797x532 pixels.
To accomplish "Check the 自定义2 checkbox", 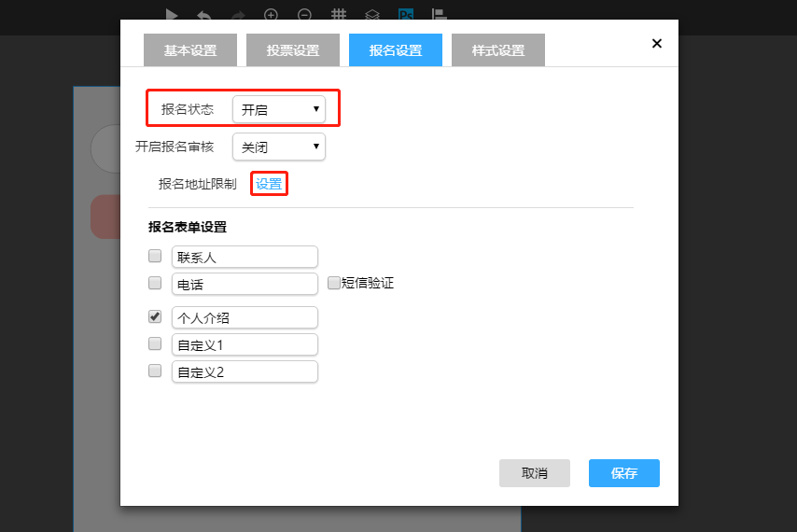I will pos(155,371).
